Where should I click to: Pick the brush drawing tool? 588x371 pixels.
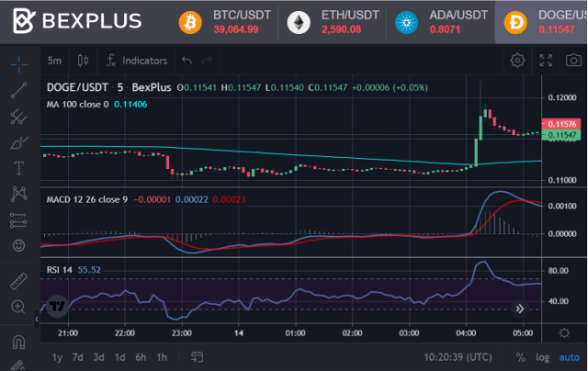pos(18,143)
